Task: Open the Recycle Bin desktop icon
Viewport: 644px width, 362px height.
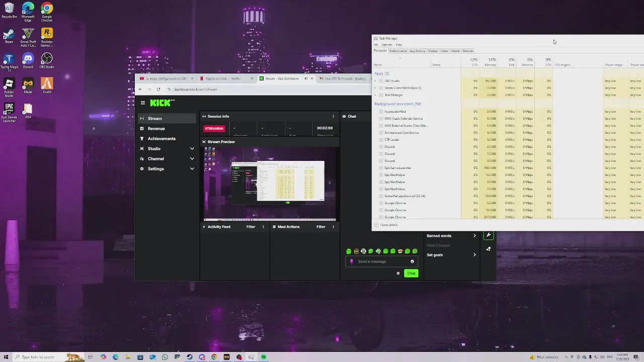Action: (x=9, y=11)
